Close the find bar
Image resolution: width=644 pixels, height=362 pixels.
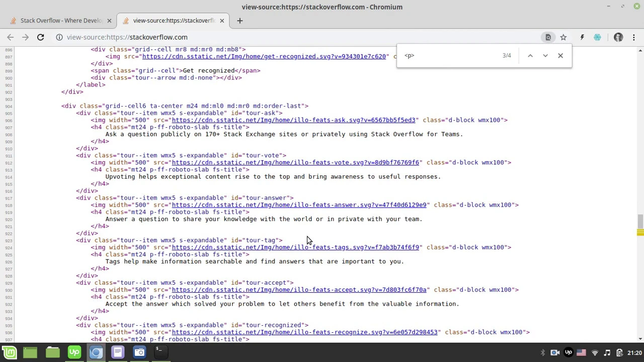click(560, 55)
